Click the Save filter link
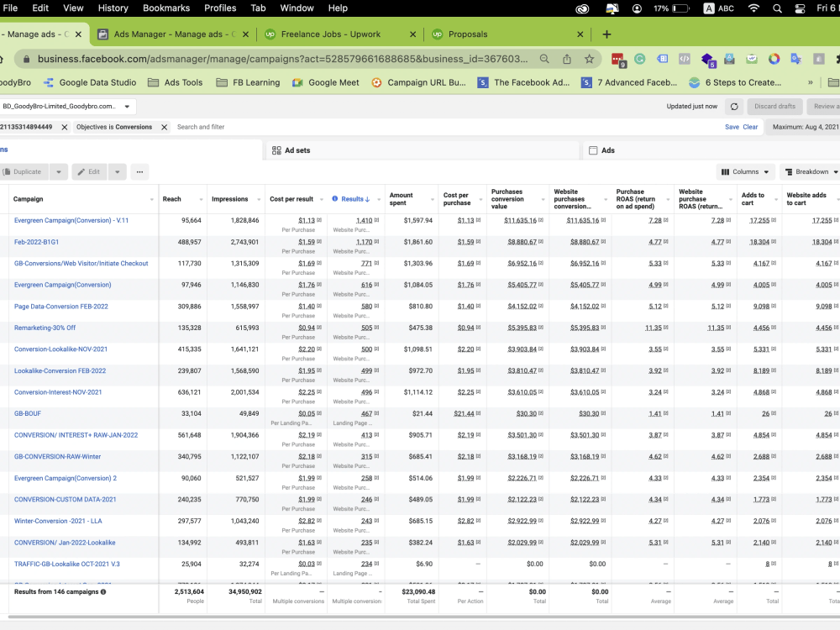This screenshot has width=840, height=630. coord(732,127)
